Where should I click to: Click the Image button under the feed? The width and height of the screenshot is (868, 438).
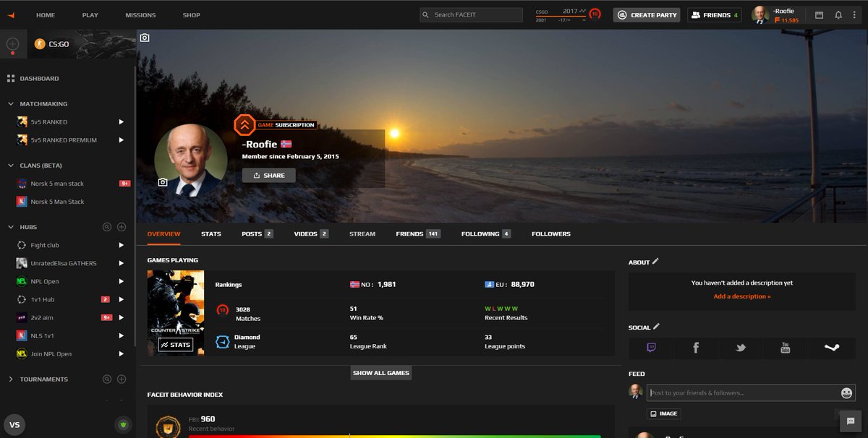663,413
